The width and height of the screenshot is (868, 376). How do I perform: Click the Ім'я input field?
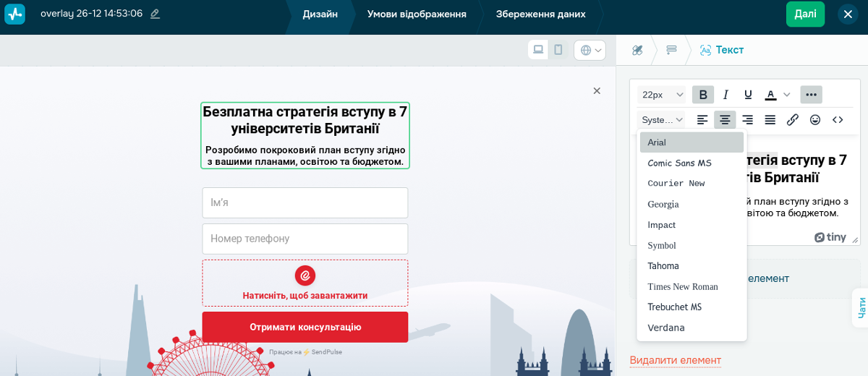pyautogui.click(x=305, y=202)
